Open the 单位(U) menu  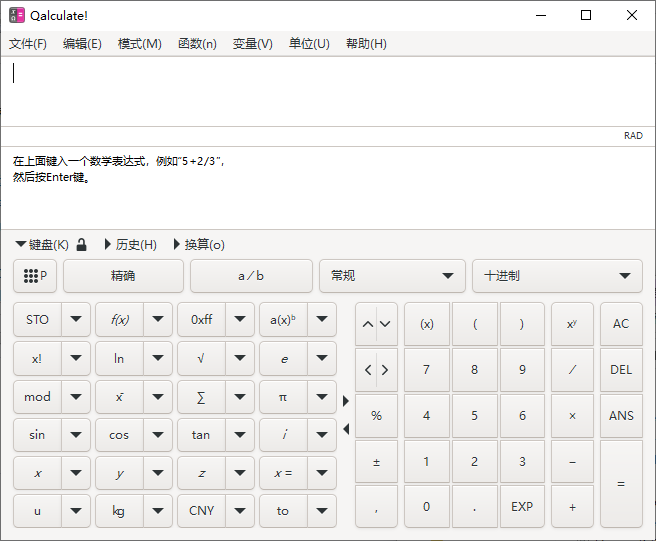pyautogui.click(x=309, y=44)
